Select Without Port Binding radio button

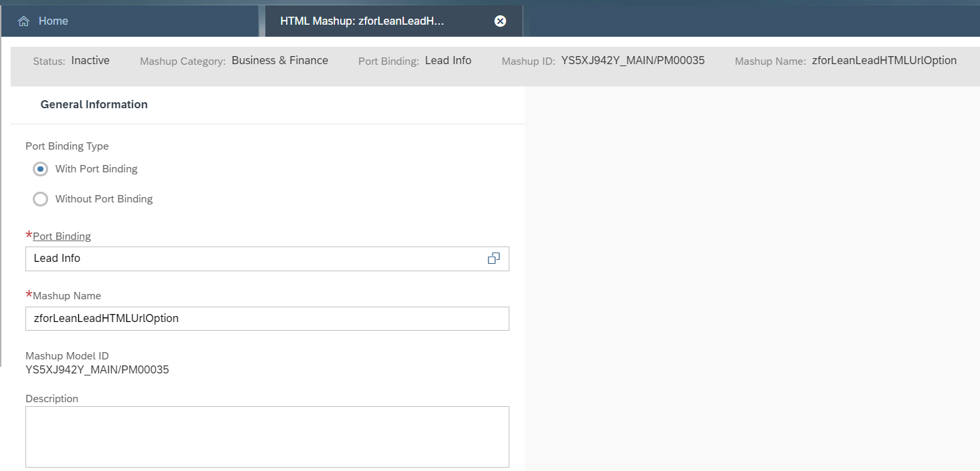click(41, 199)
